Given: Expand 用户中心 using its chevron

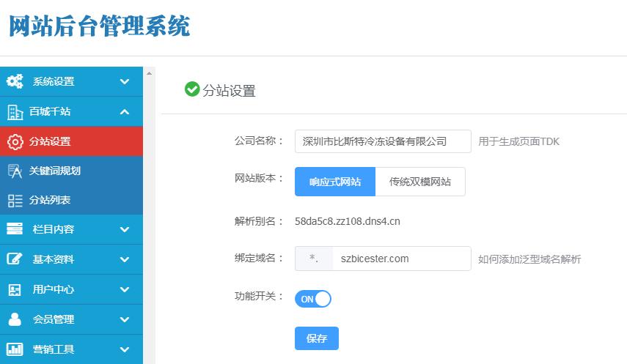Looking at the screenshot, I should click(125, 289).
